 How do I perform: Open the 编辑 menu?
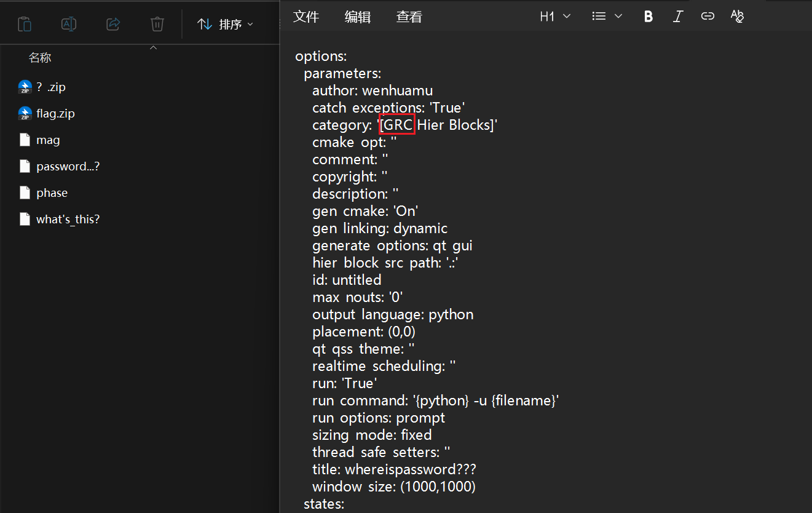(x=358, y=17)
